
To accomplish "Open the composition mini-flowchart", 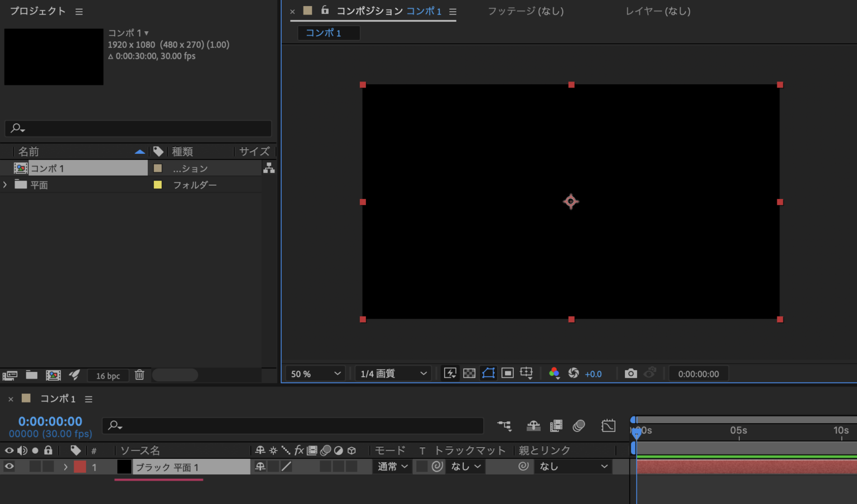I will pos(504,425).
